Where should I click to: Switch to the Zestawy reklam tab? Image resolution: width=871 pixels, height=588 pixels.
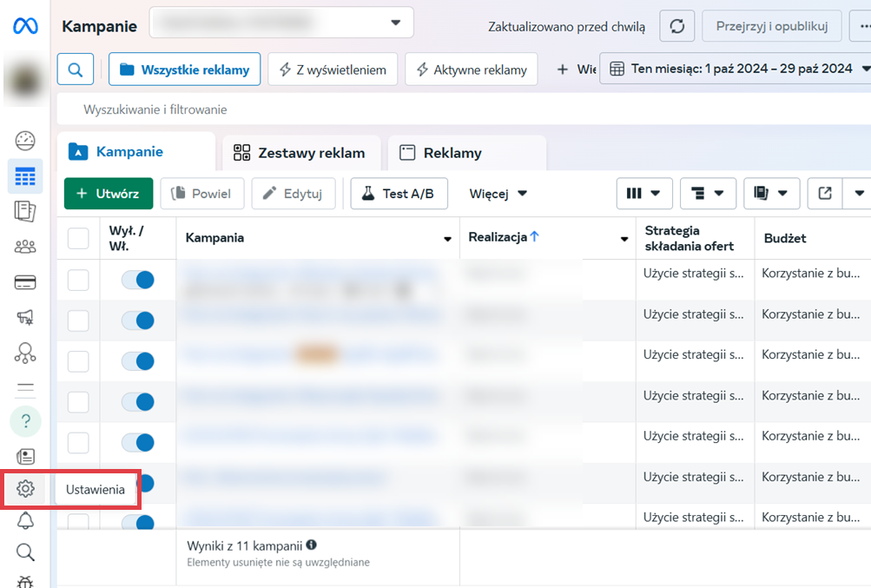(x=300, y=153)
